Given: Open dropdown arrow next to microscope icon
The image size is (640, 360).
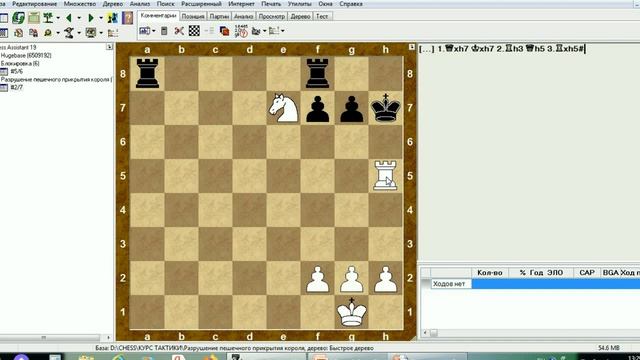Looking at the screenshot, I should [x=79, y=33].
